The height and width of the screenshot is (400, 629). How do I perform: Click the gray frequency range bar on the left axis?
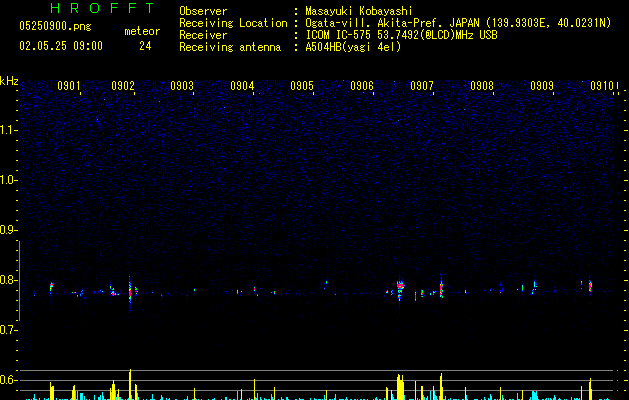(x=20, y=281)
